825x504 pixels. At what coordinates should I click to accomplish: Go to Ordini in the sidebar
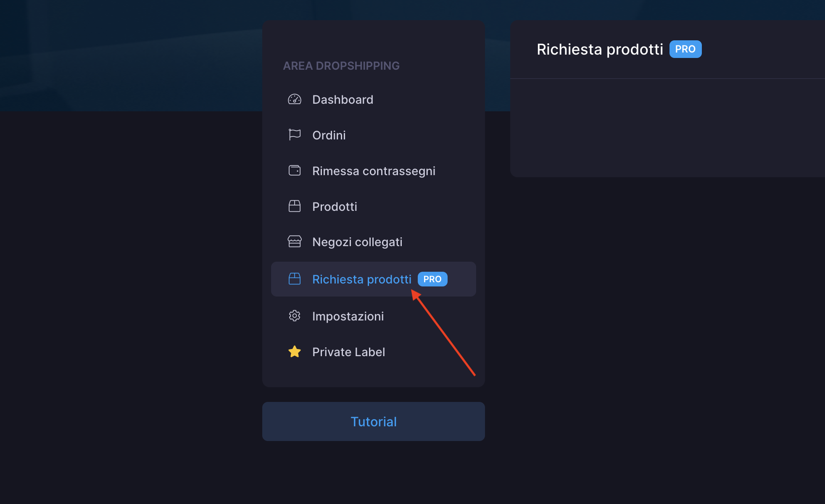tap(329, 135)
